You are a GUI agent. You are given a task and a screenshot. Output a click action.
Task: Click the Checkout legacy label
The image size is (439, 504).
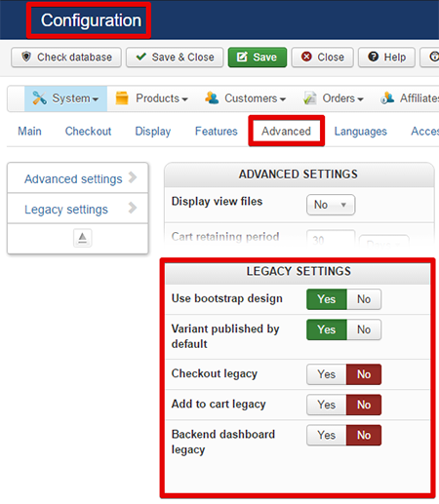tap(215, 373)
